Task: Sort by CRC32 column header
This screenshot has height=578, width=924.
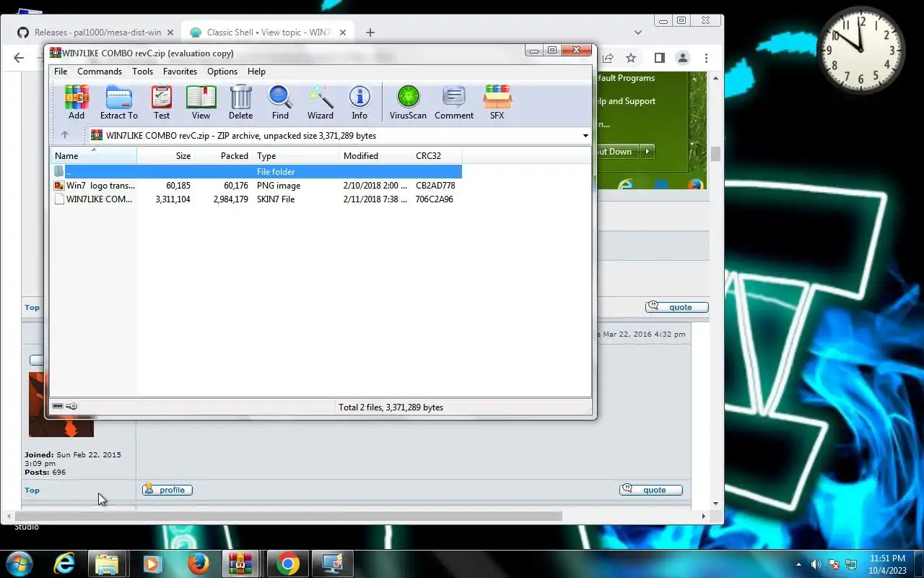Action: click(x=436, y=155)
